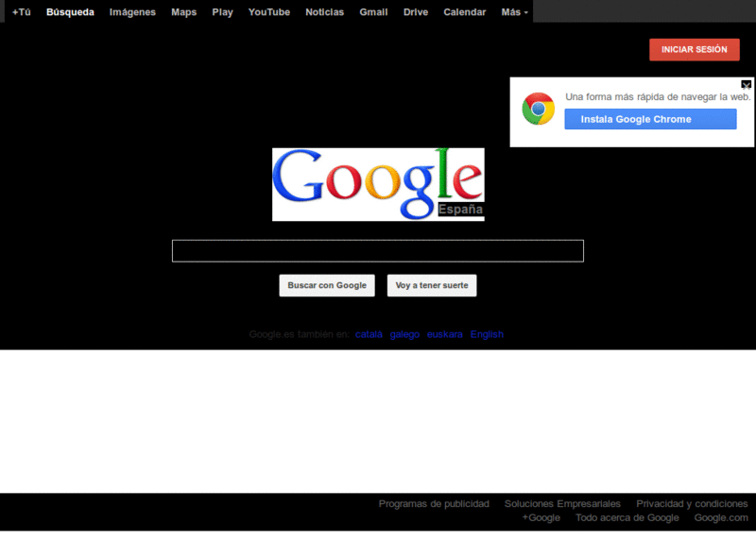Image resolution: width=756 pixels, height=541 pixels.
Task: Click the Iniciar sesión button
Action: [x=695, y=50]
